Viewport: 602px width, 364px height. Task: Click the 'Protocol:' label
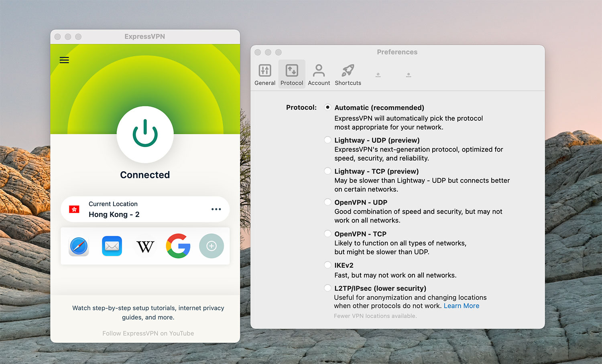click(x=301, y=107)
